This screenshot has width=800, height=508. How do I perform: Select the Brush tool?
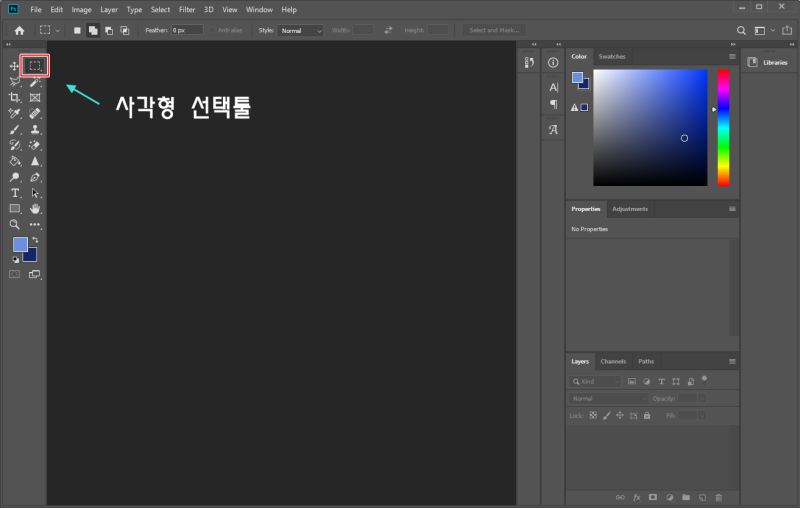point(14,129)
